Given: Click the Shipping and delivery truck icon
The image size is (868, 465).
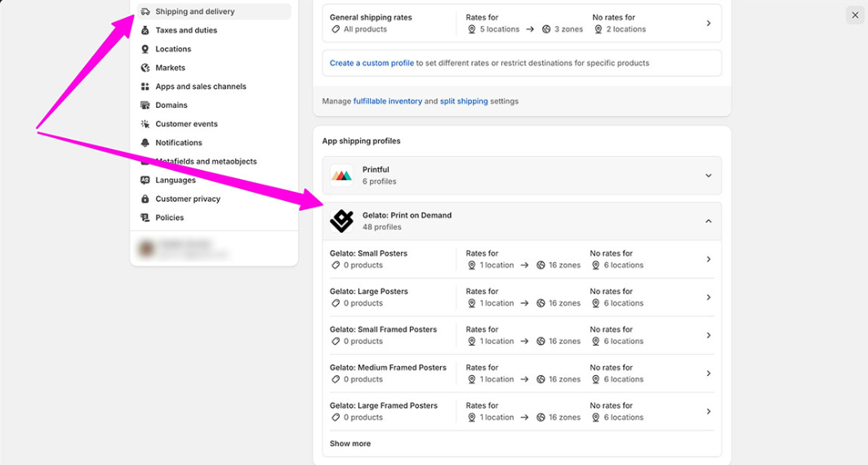Looking at the screenshot, I should point(145,11).
